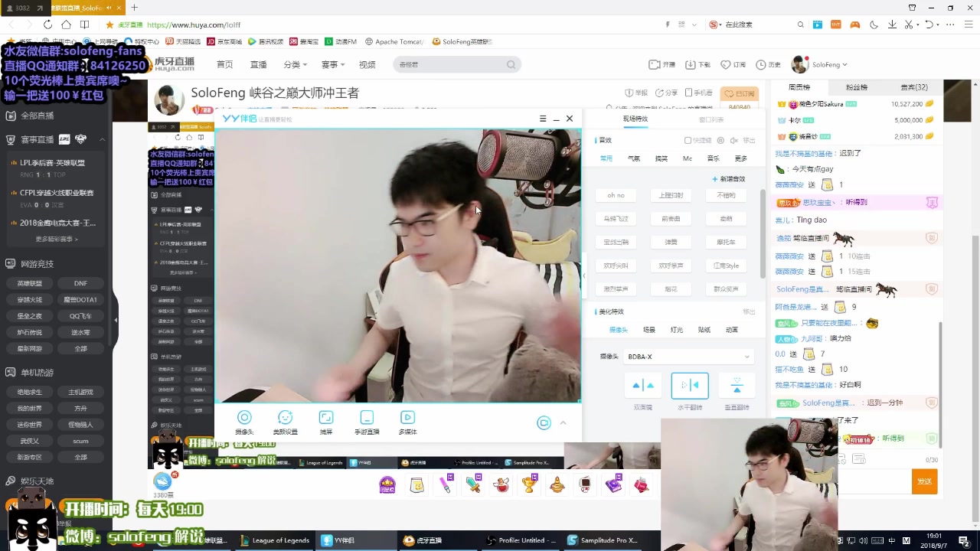Click the sword gift icon
The image size is (980, 551).
click(473, 484)
